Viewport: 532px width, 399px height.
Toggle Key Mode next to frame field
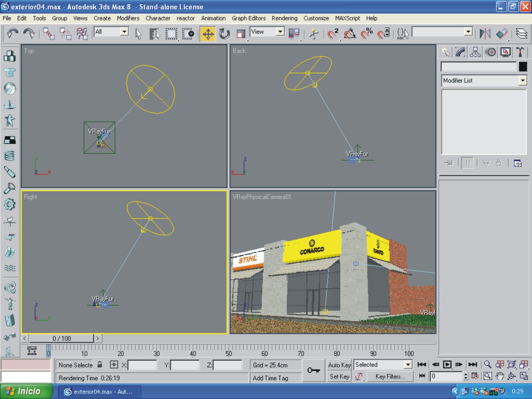click(x=422, y=376)
